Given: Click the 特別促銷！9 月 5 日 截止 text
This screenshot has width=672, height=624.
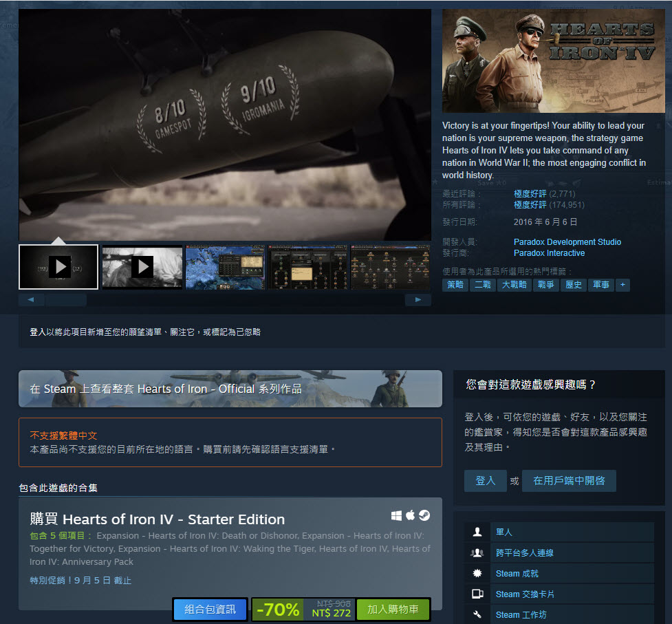Looking at the screenshot, I should coord(80,580).
